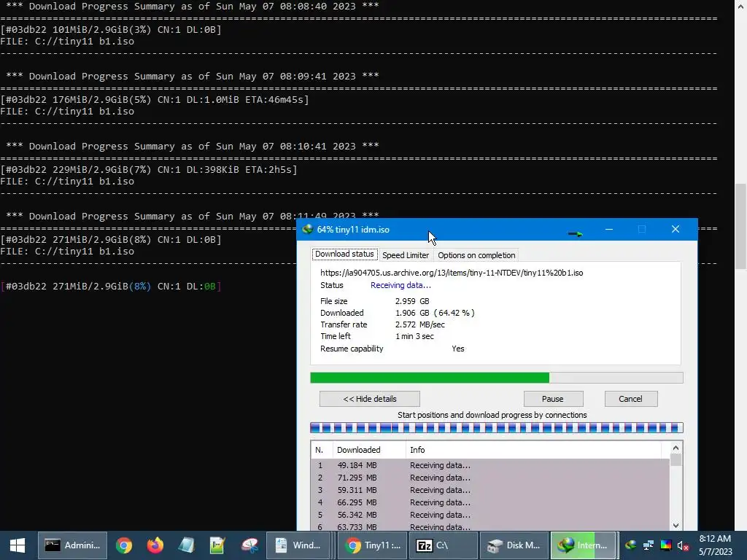Open the Snipping Tool taskbar icon
The width and height of the screenshot is (747, 560).
[249, 545]
